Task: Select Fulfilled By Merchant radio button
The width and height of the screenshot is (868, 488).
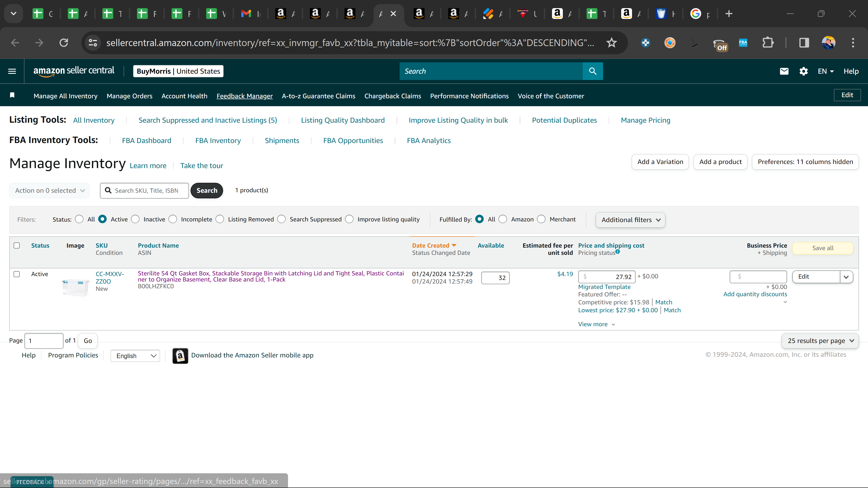Action: click(541, 219)
